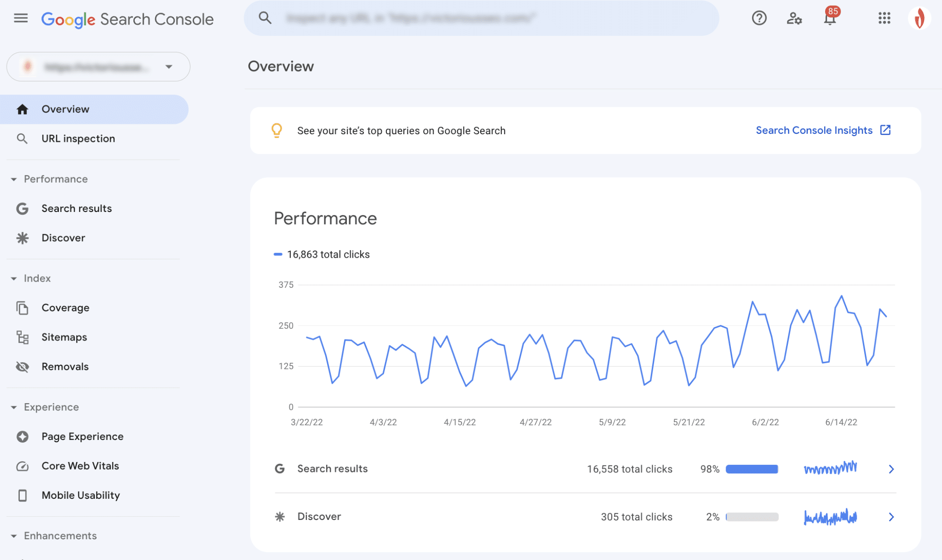Open the Help question mark icon
This screenshot has width=942, height=560.
tap(759, 18)
